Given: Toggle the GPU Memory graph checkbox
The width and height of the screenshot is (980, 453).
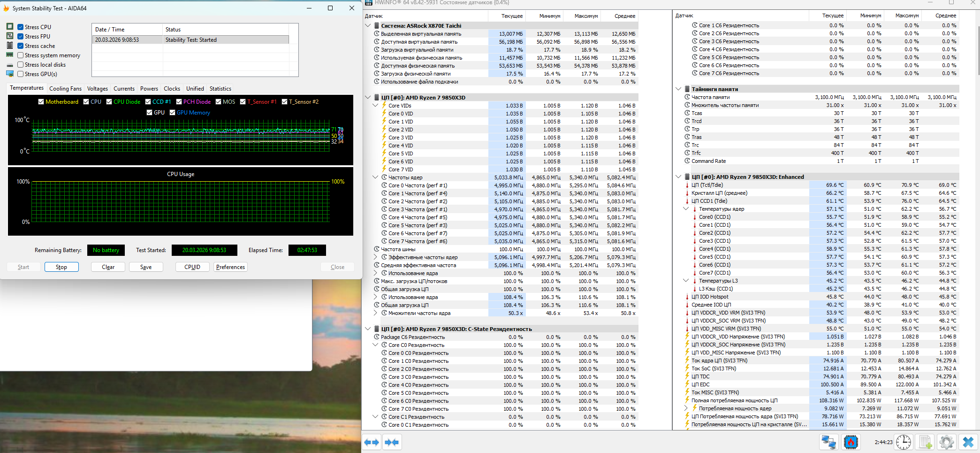Looking at the screenshot, I should (x=172, y=113).
